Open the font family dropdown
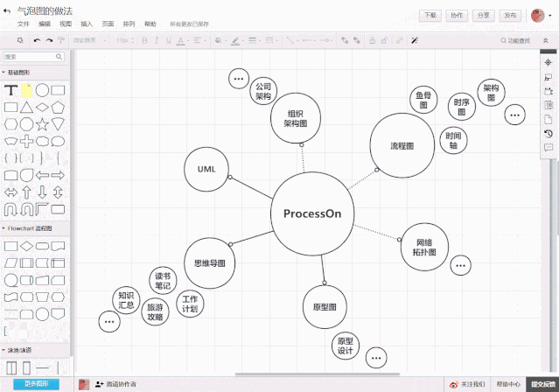559x392 pixels. 89,40
